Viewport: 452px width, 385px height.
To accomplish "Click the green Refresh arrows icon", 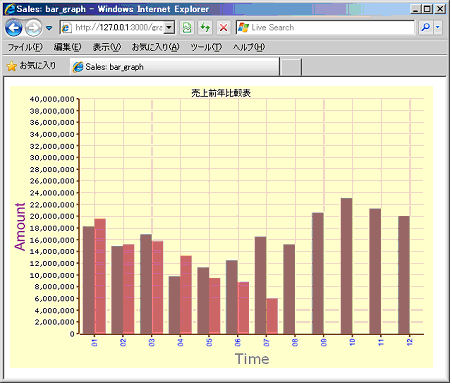I will click(205, 28).
